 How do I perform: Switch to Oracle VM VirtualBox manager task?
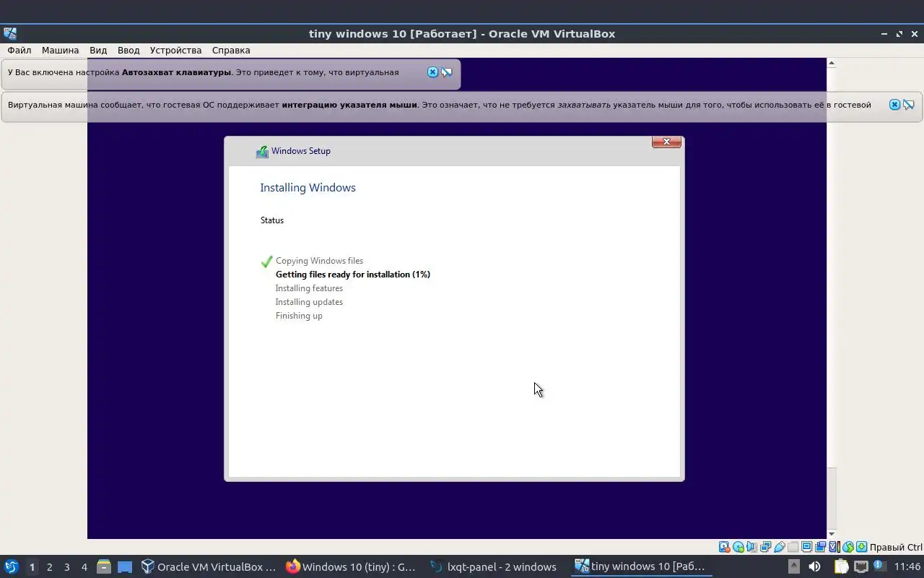(x=209, y=567)
